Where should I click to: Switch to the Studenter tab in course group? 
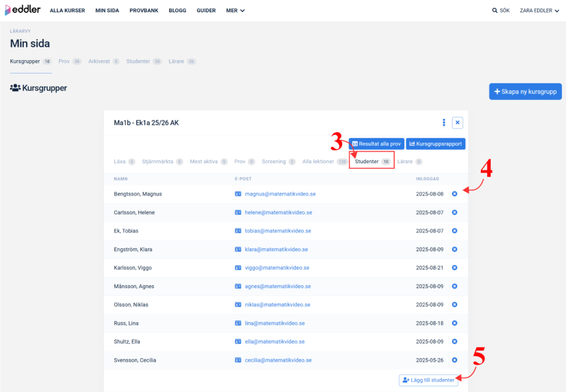click(x=371, y=161)
